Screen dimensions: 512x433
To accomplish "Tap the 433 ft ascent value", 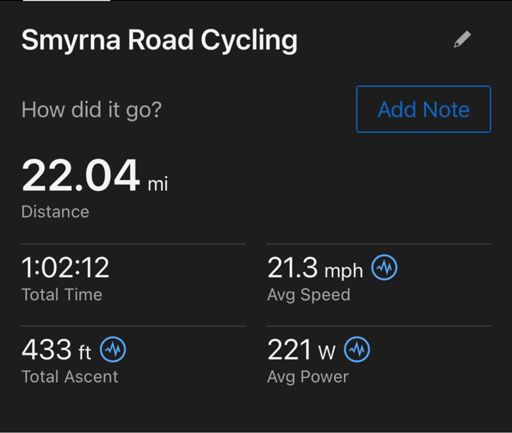I will (x=56, y=350).
